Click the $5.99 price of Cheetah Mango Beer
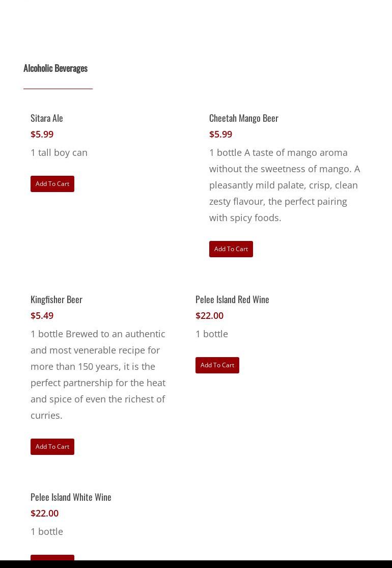 point(220,134)
